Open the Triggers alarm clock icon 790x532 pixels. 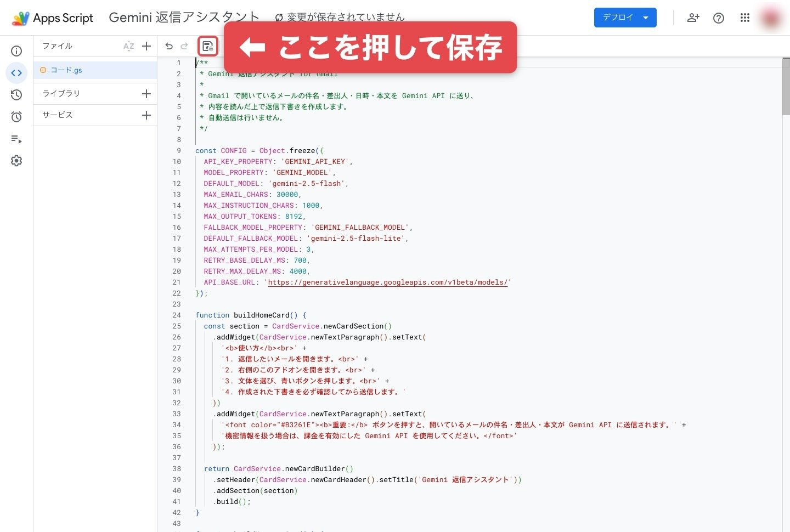pos(16,117)
